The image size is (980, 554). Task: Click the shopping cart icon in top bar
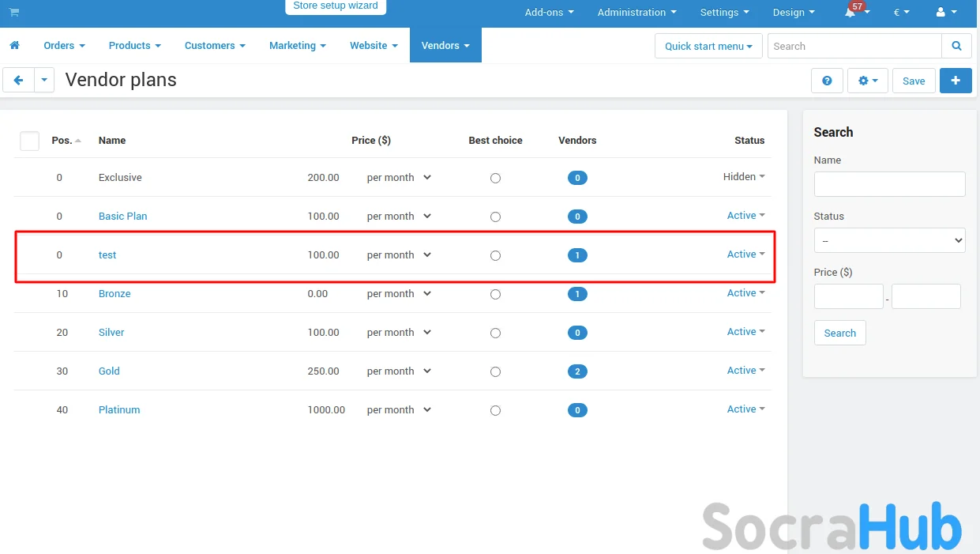tap(14, 13)
